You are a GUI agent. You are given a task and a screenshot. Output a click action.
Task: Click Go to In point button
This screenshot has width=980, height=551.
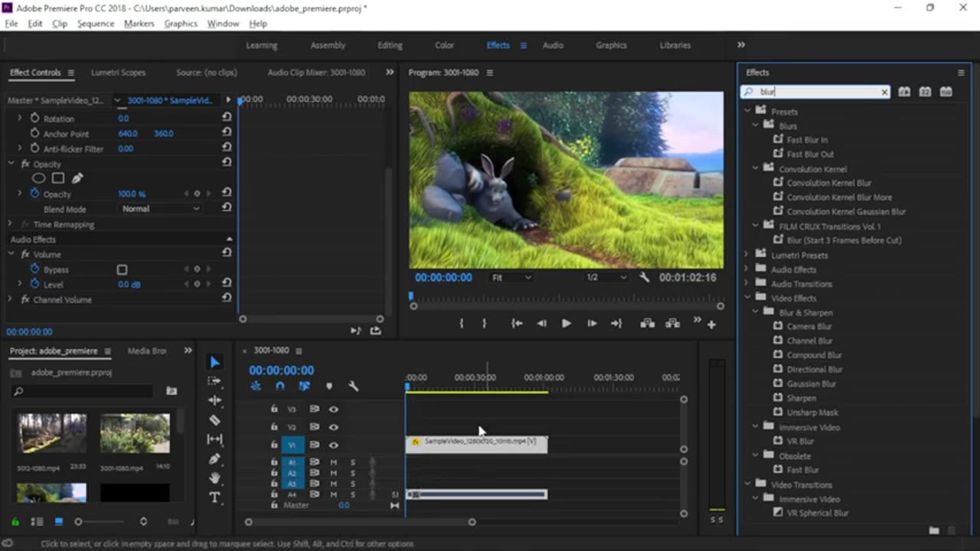(x=517, y=324)
